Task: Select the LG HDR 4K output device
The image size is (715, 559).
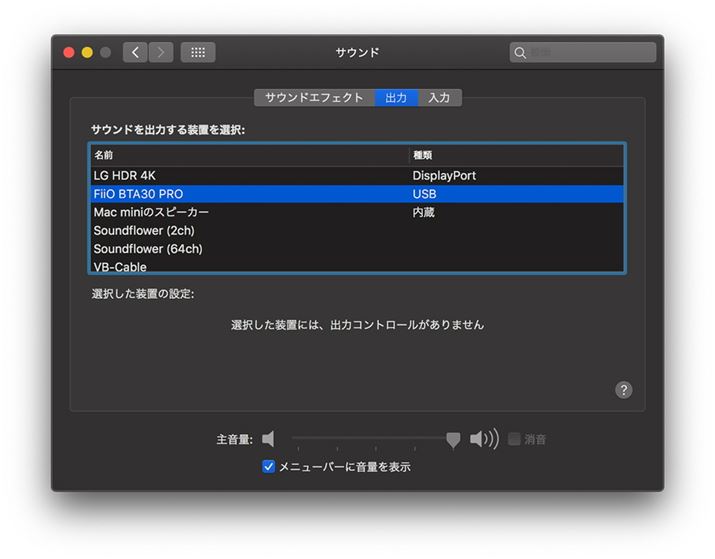Action: point(357,176)
